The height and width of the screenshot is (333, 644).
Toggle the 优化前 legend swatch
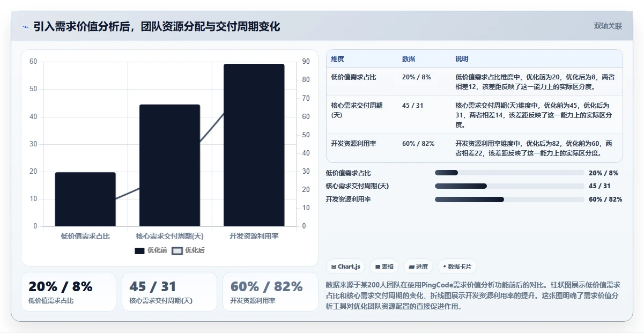pyautogui.click(x=139, y=250)
